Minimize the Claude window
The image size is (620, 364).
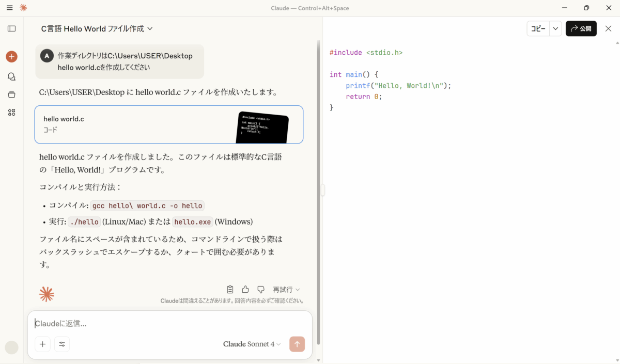(x=564, y=8)
